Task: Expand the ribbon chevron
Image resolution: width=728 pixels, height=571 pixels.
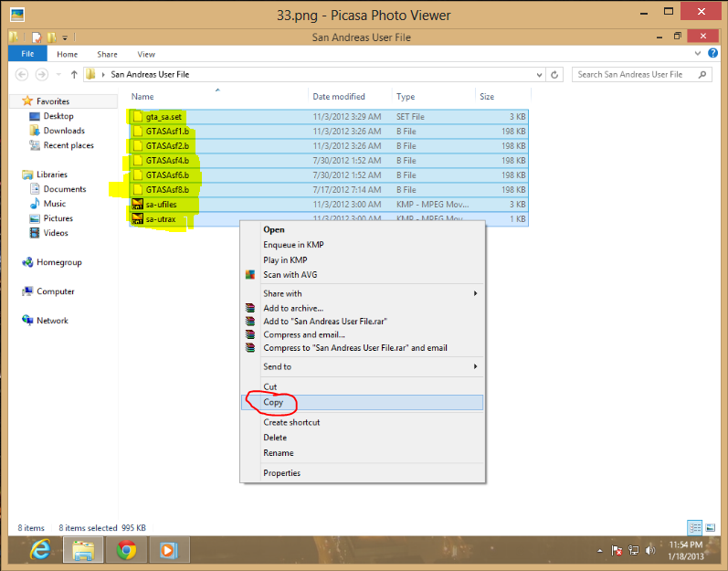Action: (697, 53)
